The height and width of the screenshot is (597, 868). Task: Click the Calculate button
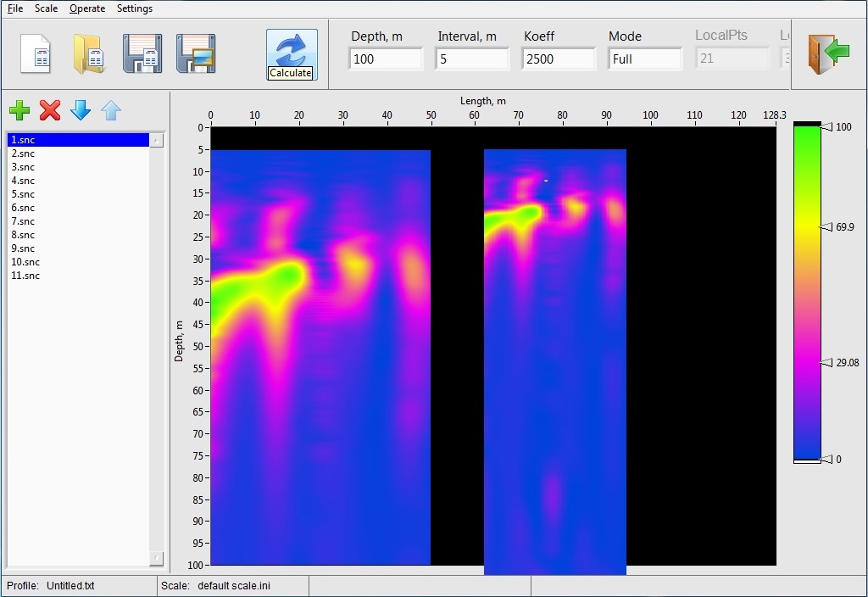(292, 55)
